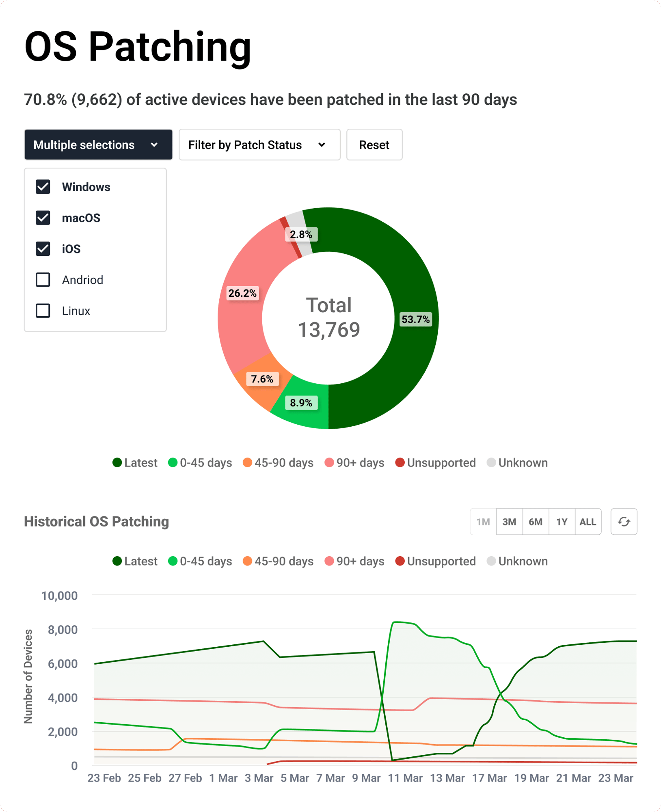Screen dimensions: 661x812
Task: Check the Andriod option
Action: (43, 280)
